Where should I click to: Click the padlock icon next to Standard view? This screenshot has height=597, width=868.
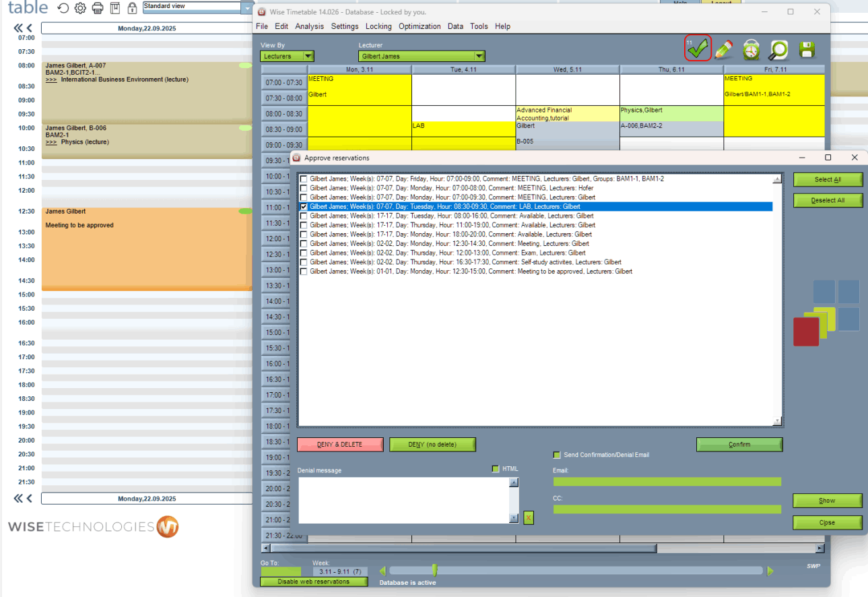click(x=132, y=8)
